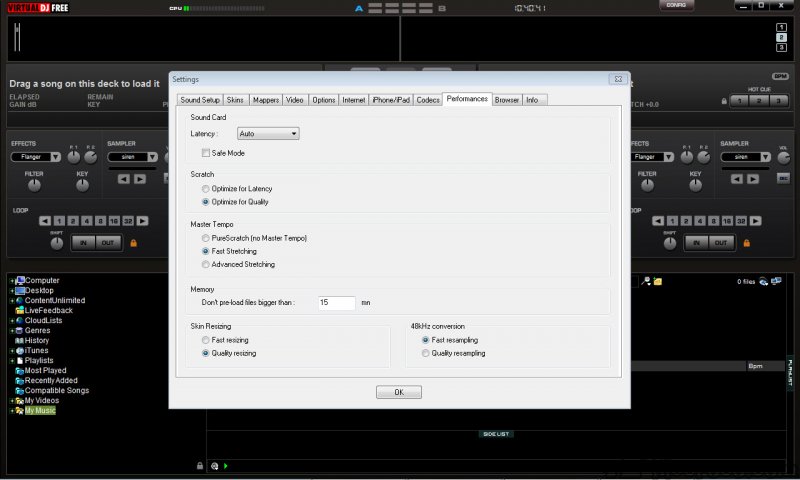
Task: Open the CONFIG button at top
Action: click(x=676, y=5)
